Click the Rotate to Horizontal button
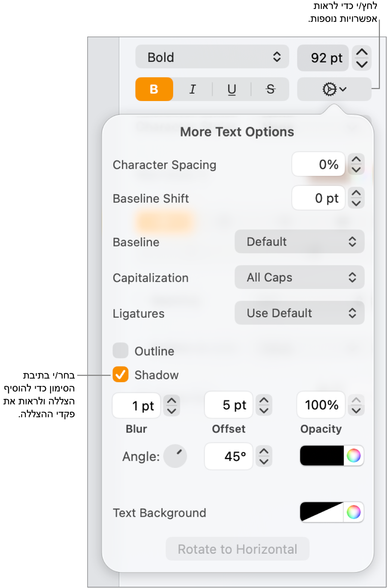Screen dimensions: 387x588 237,549
